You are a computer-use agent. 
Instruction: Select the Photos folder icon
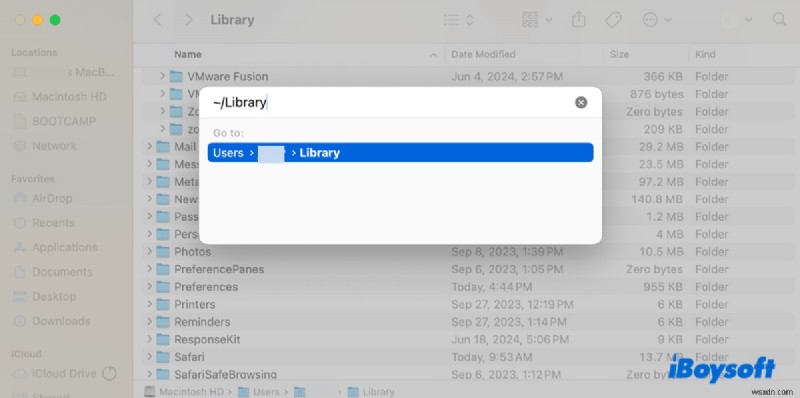tap(163, 252)
